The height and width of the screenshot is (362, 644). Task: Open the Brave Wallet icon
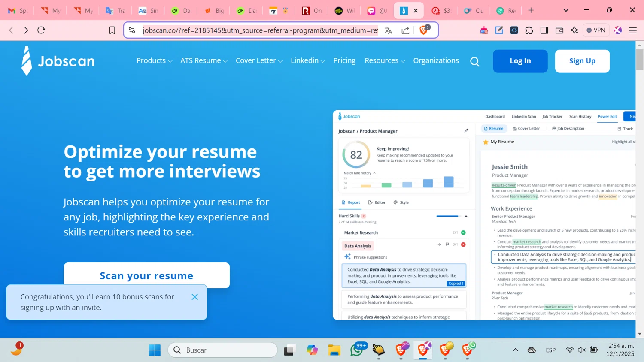(x=559, y=30)
